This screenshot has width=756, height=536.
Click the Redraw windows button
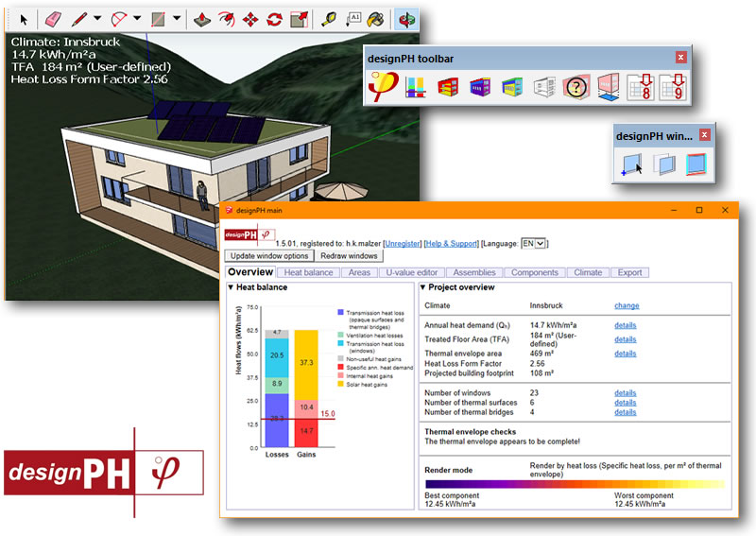pos(349,255)
